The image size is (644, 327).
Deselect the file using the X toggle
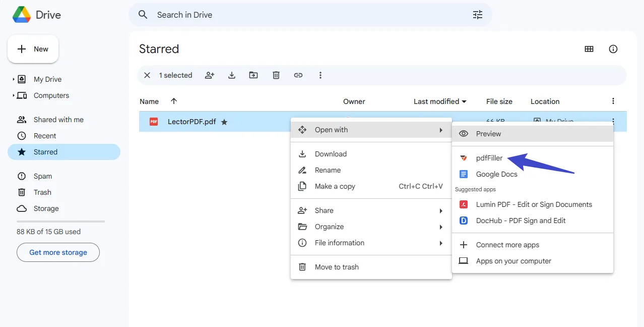point(147,75)
